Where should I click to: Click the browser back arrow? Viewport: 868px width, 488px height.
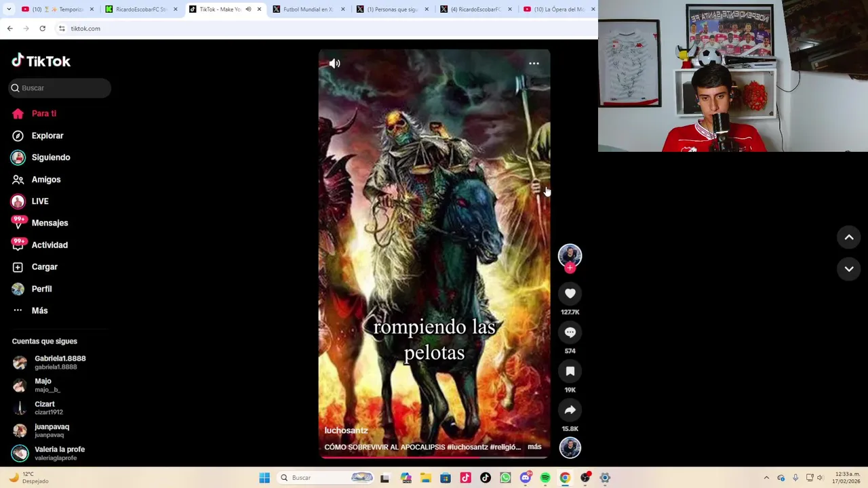click(x=9, y=28)
